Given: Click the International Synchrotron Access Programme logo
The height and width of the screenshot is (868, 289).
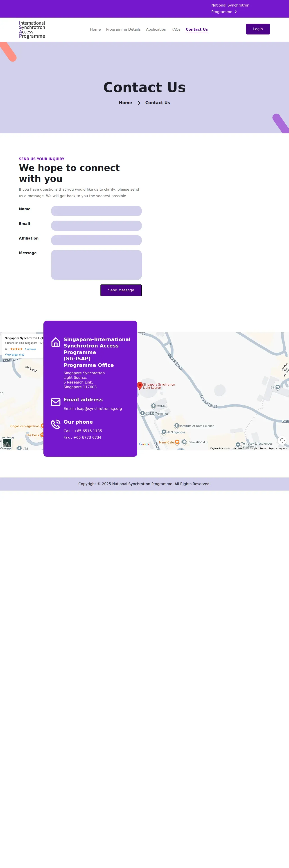Looking at the screenshot, I should coord(32,30).
